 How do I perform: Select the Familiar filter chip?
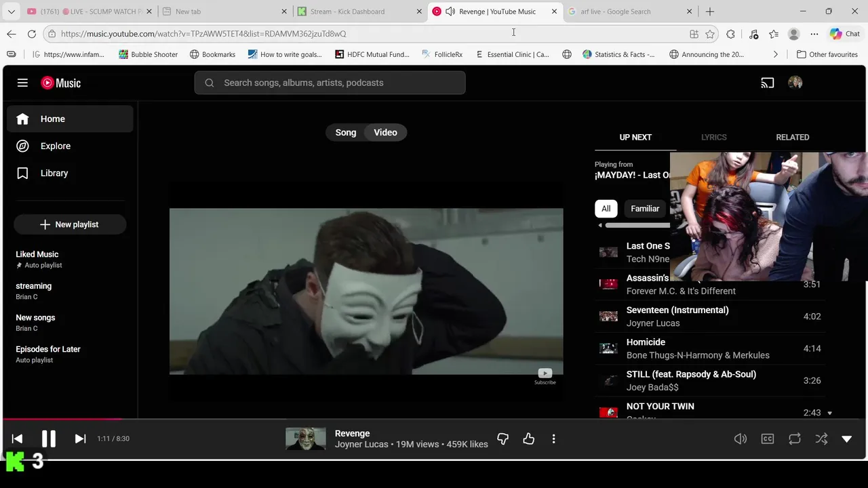(x=645, y=209)
